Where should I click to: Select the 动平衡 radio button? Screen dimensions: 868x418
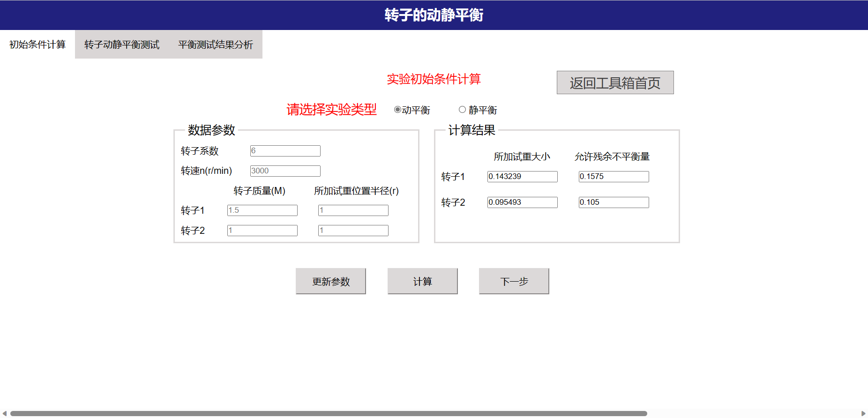(x=397, y=110)
